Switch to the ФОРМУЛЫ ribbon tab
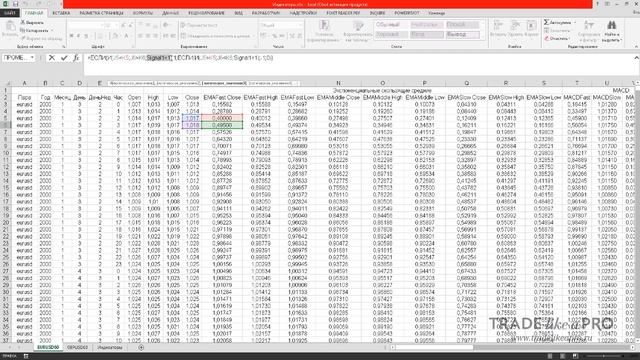The width and height of the screenshot is (640, 360). (143, 13)
